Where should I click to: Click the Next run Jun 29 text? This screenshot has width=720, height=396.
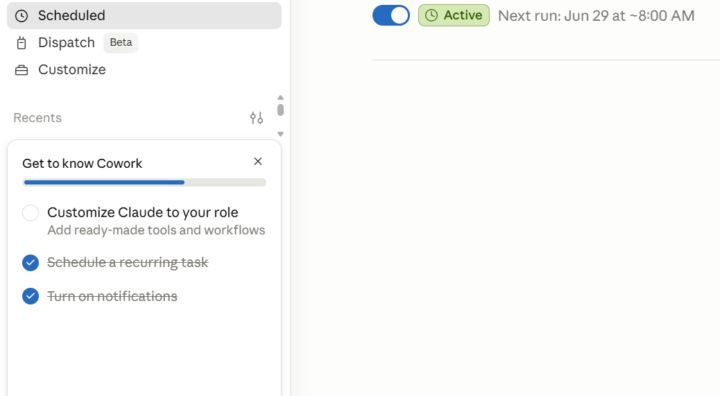(596, 16)
